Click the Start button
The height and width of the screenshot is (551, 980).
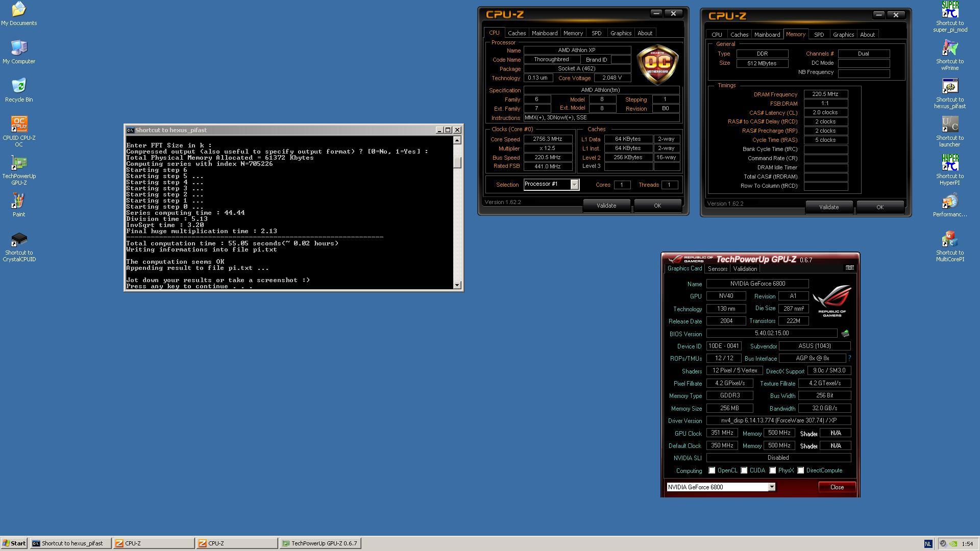[14, 543]
